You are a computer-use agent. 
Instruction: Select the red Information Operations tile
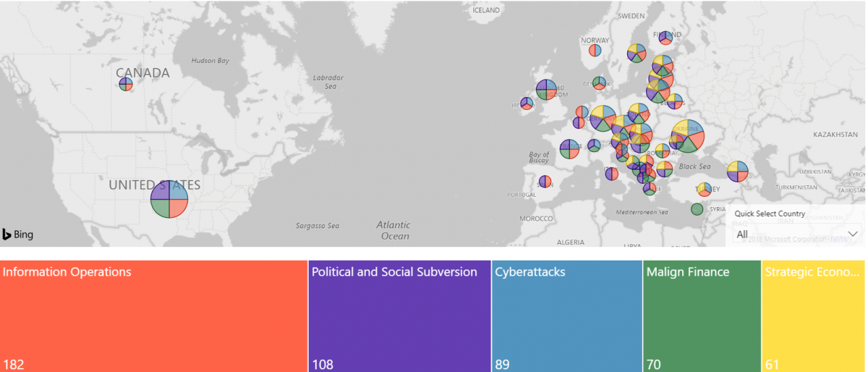tap(153, 316)
